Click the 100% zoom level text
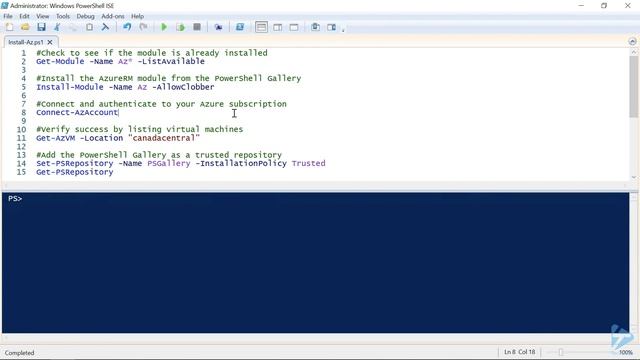The image size is (640, 360). point(625,352)
